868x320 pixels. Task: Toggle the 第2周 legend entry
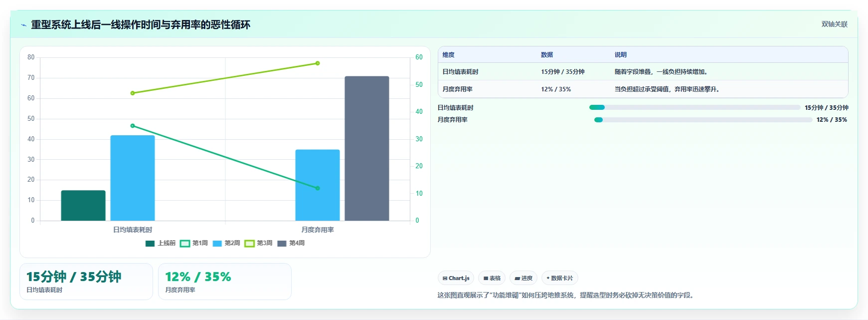pyautogui.click(x=226, y=243)
